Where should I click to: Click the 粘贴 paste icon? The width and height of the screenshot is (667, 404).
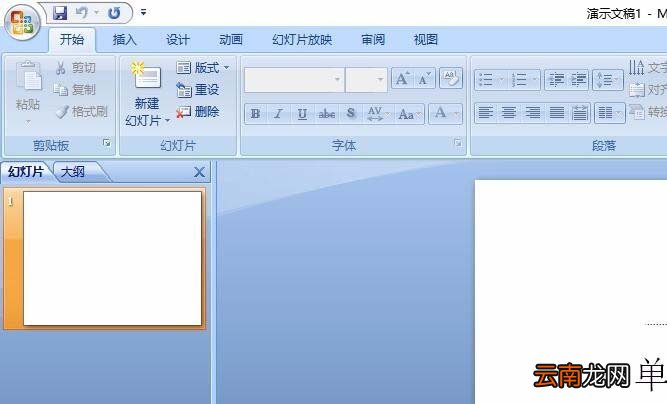point(29,77)
